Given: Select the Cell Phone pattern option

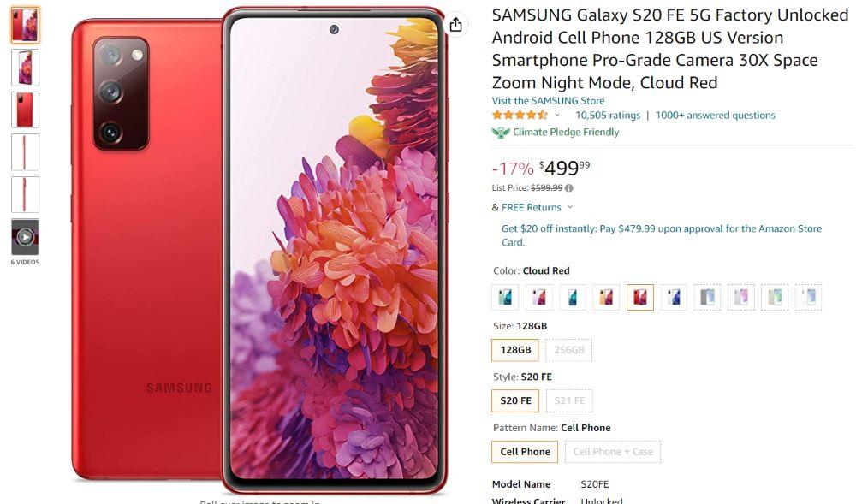Looking at the screenshot, I should click(525, 452).
